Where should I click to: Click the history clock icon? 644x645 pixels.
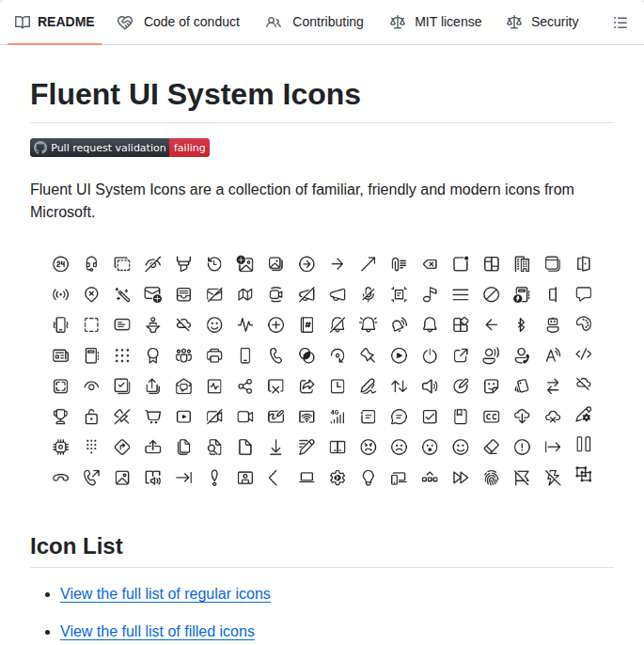point(214,263)
